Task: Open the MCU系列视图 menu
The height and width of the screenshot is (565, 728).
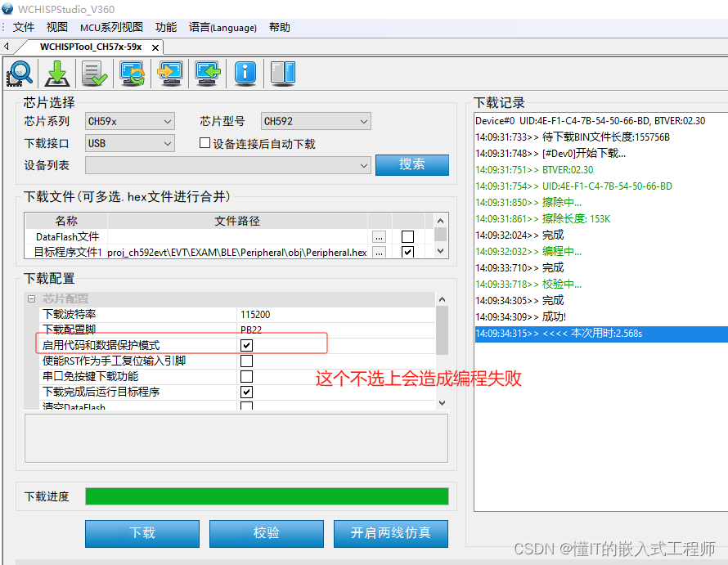Action: coord(111,27)
